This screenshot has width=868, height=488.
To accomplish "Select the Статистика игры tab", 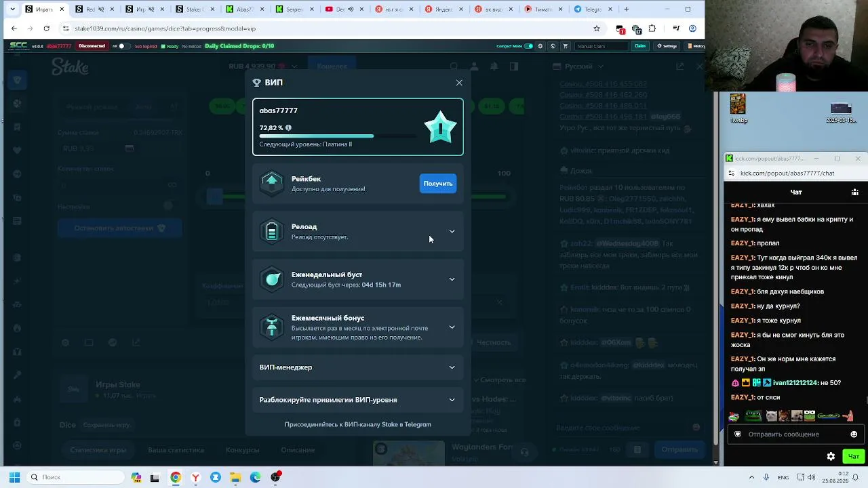I will (98, 450).
